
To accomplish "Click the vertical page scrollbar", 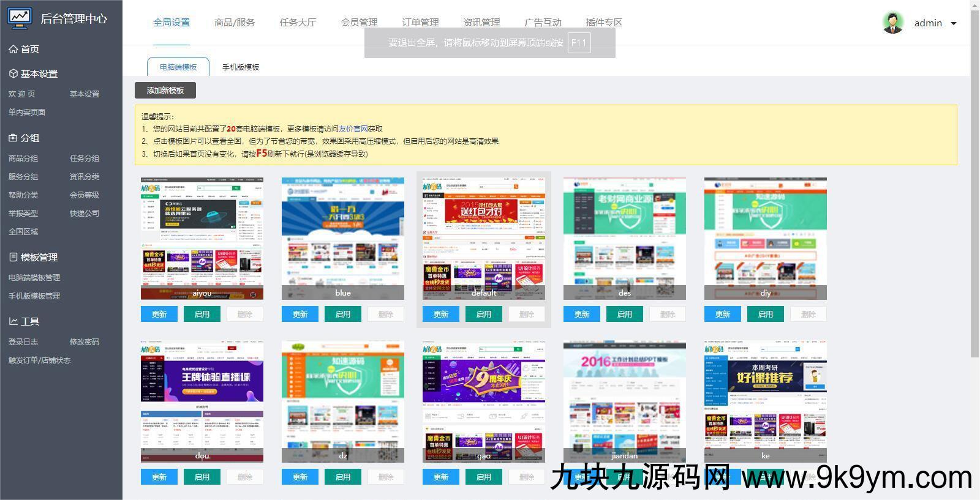I will point(975,184).
